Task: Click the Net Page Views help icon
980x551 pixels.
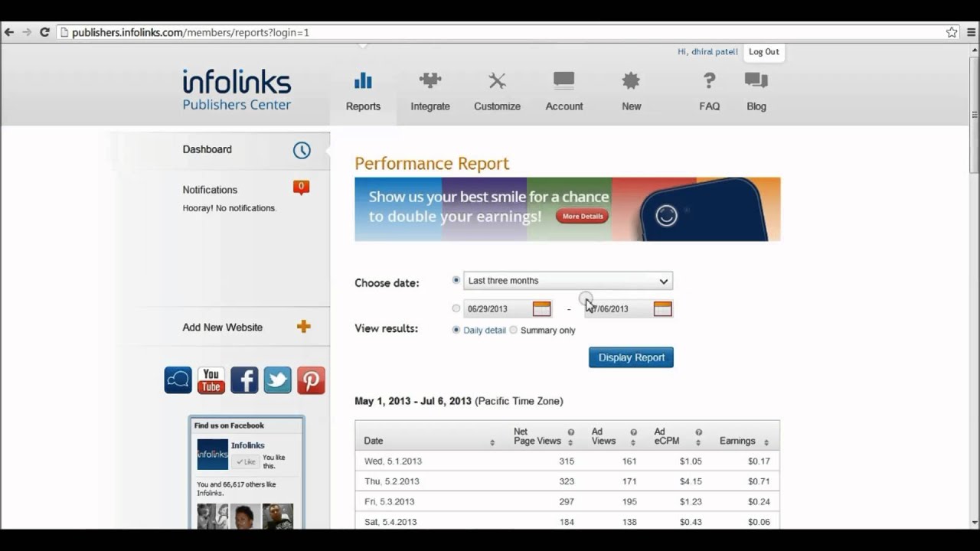Action: point(570,432)
